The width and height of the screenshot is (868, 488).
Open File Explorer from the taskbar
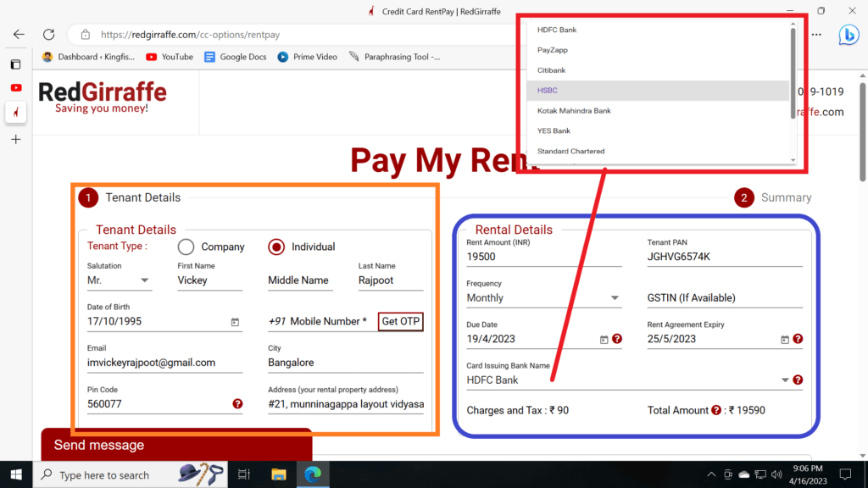coord(278,474)
